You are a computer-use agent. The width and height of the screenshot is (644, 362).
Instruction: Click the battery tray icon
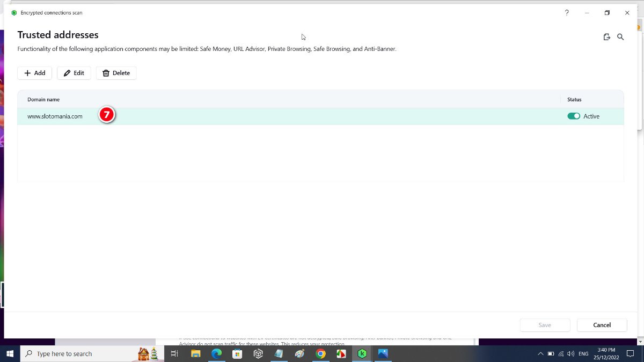(x=551, y=354)
